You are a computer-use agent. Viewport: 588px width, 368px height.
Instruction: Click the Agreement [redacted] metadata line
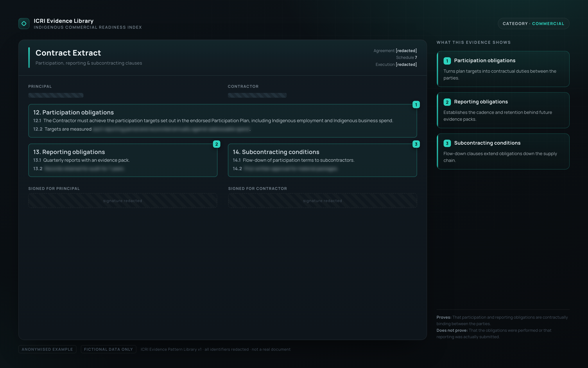(395, 51)
